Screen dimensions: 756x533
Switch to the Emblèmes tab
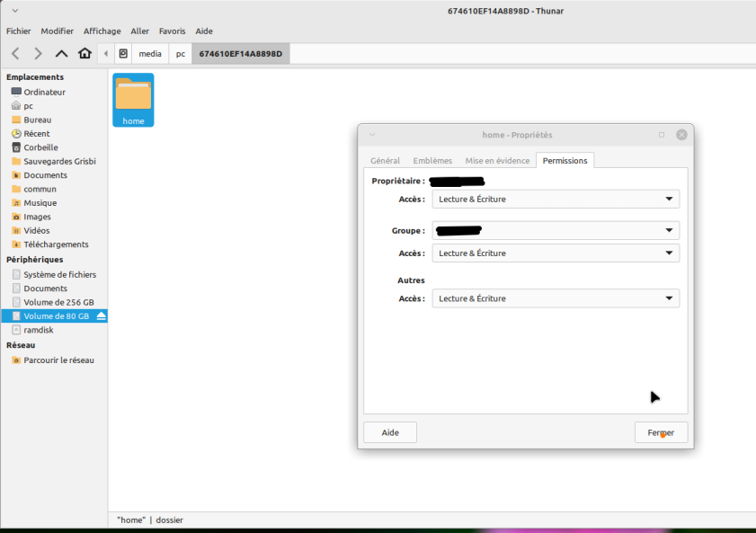[432, 161]
